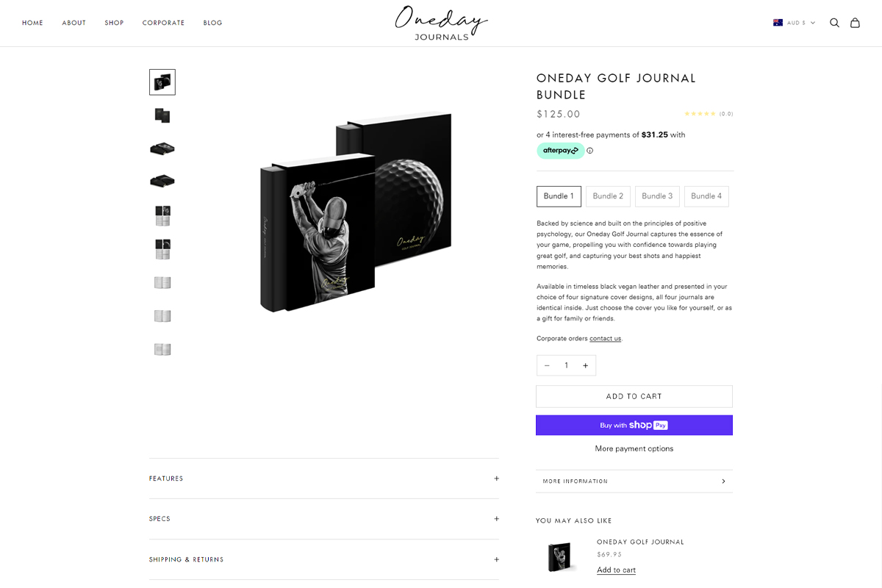Viewport: 882px width, 588px height.
Task: Click the Afterpay info circle icon
Action: [590, 151]
